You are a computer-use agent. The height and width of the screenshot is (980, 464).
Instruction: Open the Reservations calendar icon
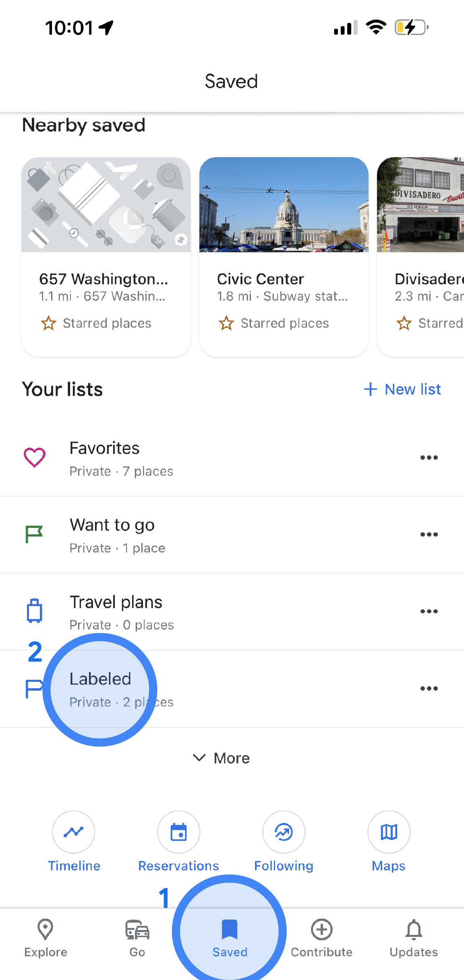point(179,832)
